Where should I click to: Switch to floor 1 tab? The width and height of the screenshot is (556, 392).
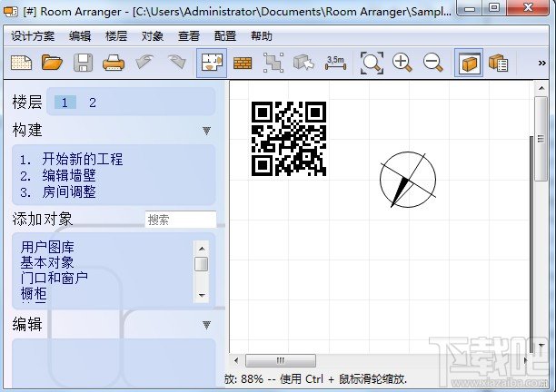[x=65, y=103]
